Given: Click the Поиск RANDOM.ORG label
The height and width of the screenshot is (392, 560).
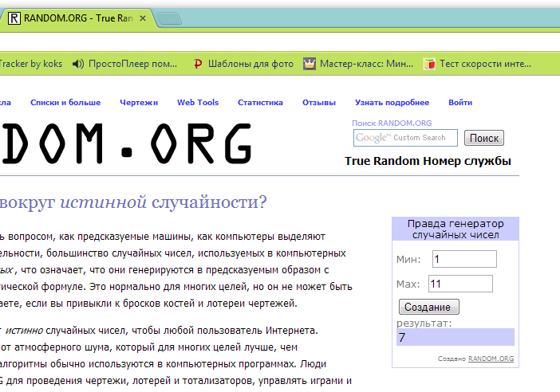Looking at the screenshot, I should [x=392, y=123].
